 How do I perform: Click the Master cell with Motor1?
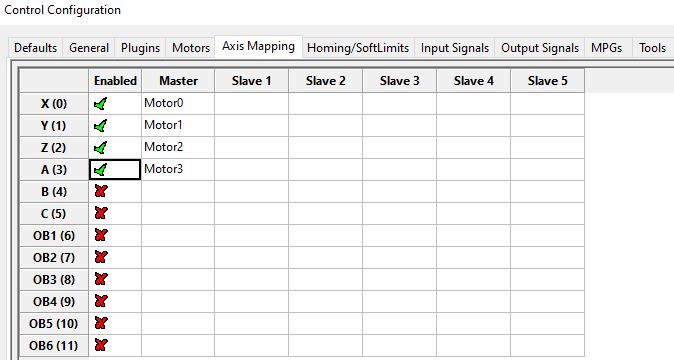pos(178,125)
